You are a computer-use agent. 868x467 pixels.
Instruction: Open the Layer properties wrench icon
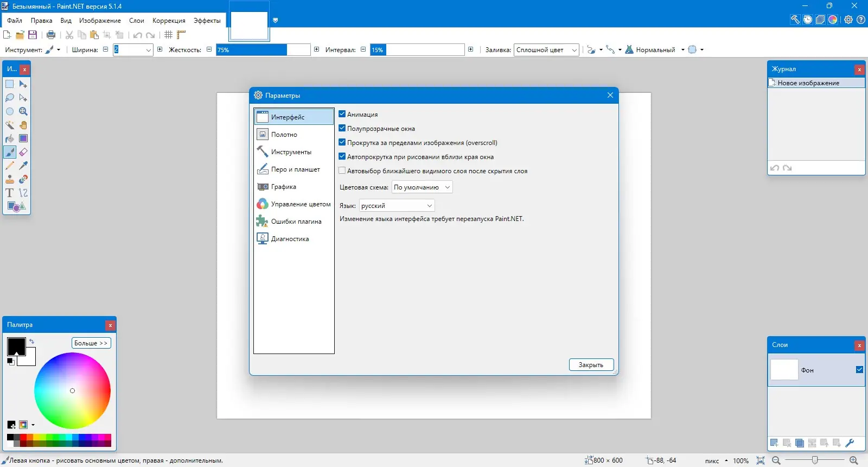[850, 443]
